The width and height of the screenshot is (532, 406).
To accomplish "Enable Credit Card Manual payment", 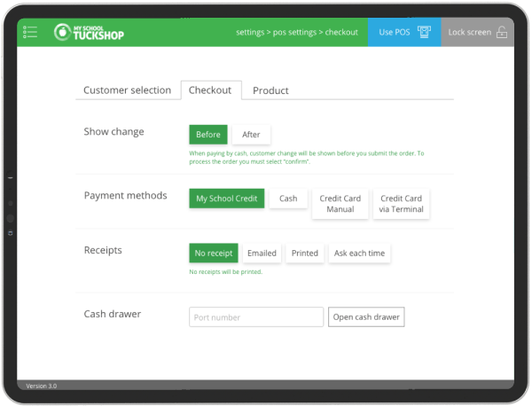I will [340, 204].
